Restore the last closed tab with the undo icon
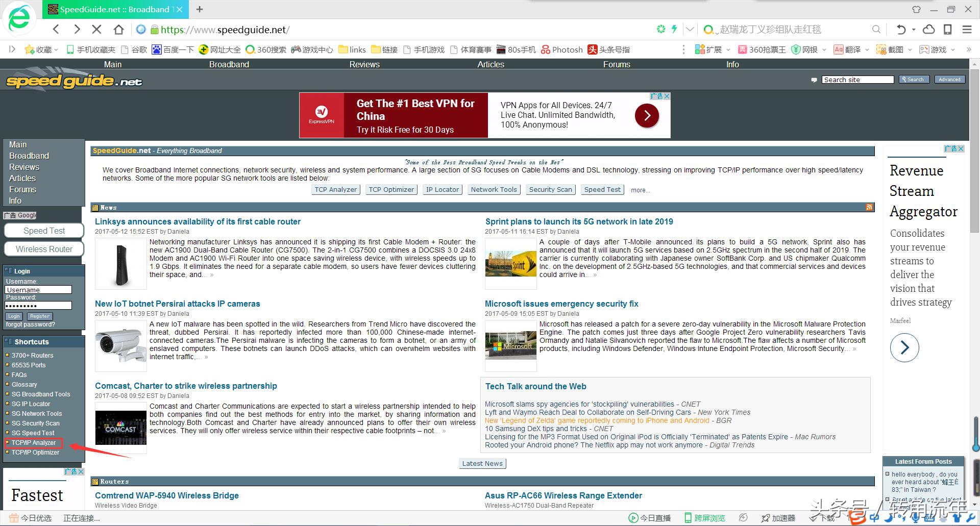Screen dimensions: 980x526 click(901, 30)
